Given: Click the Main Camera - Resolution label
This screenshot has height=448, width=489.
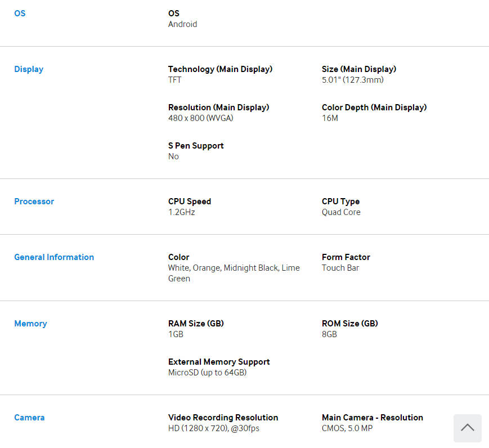Looking at the screenshot, I should tap(372, 418).
